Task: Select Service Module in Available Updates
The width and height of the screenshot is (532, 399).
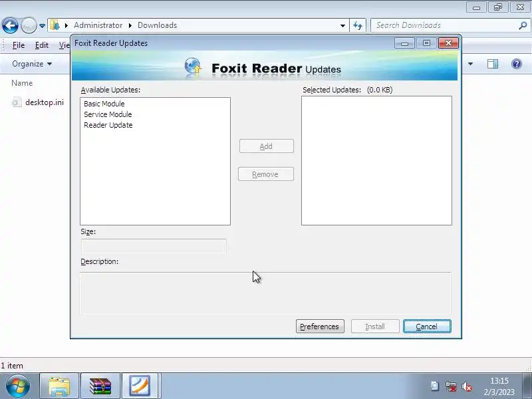Action: tap(108, 114)
